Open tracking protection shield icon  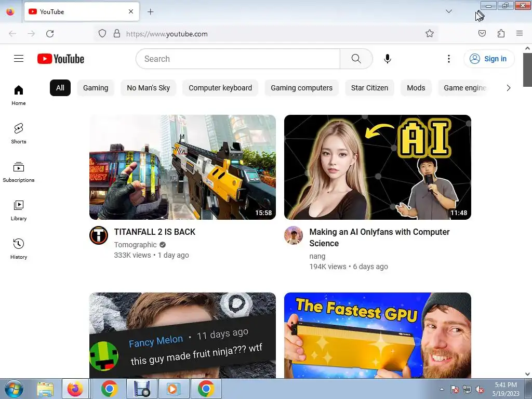(x=102, y=33)
